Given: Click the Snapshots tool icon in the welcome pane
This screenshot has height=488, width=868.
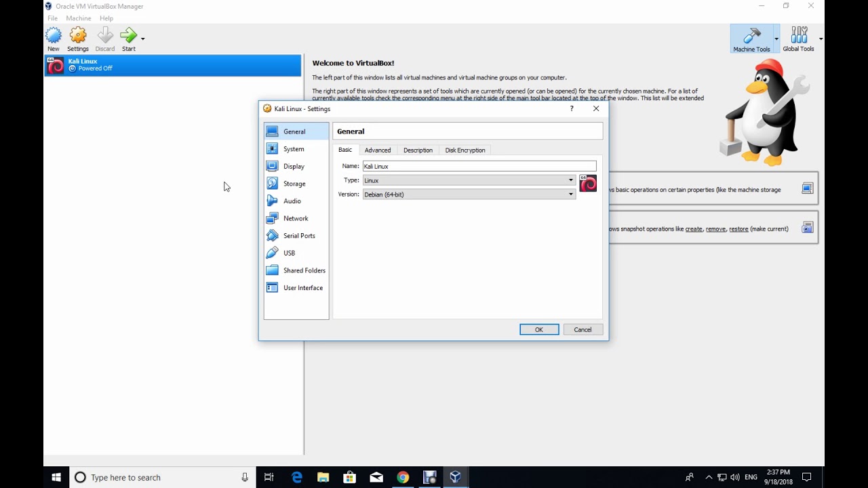Looking at the screenshot, I should tap(807, 228).
